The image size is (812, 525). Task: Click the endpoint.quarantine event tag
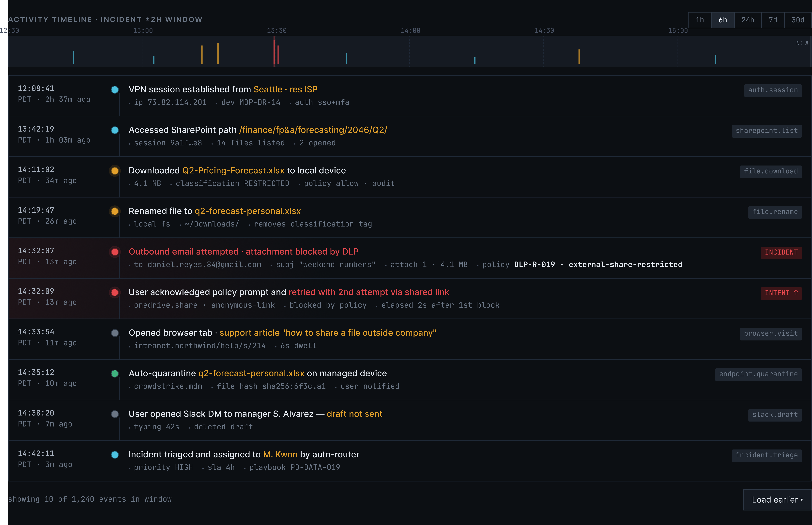point(758,374)
